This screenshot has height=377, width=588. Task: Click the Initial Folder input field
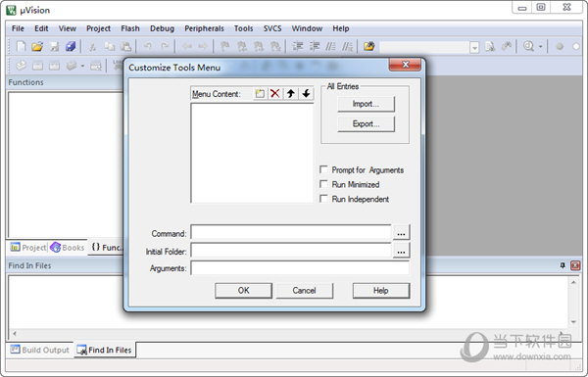coord(291,251)
